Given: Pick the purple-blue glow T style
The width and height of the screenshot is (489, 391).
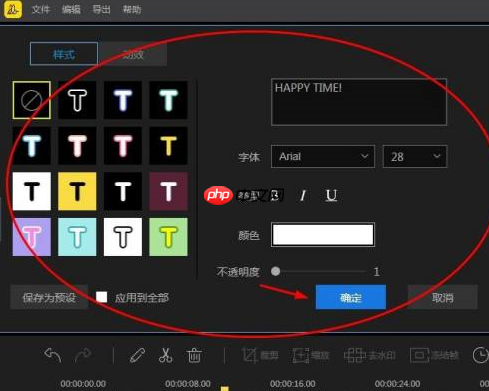Looking at the screenshot, I should coord(123,100).
